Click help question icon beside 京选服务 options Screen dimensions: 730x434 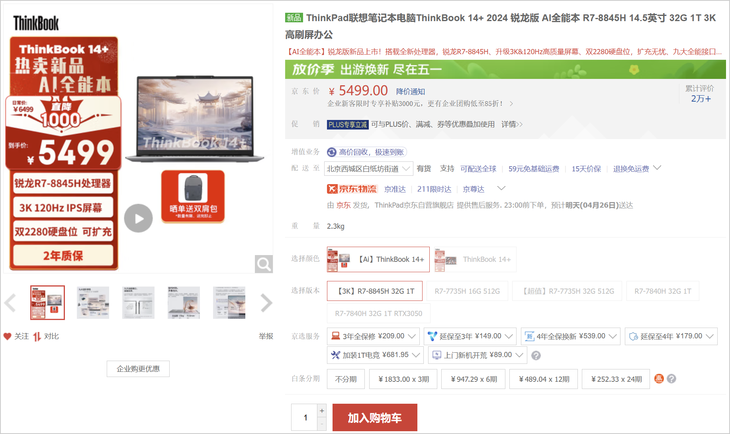(536, 355)
